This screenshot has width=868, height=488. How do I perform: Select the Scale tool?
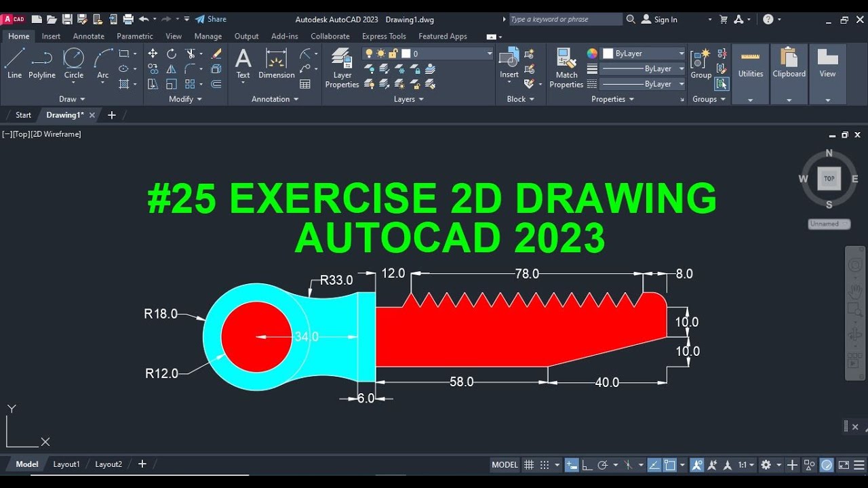(172, 84)
